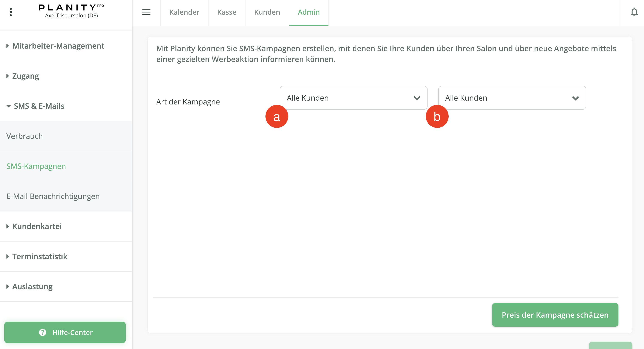Switch to the Kalender tab
644x349 pixels.
tap(184, 12)
